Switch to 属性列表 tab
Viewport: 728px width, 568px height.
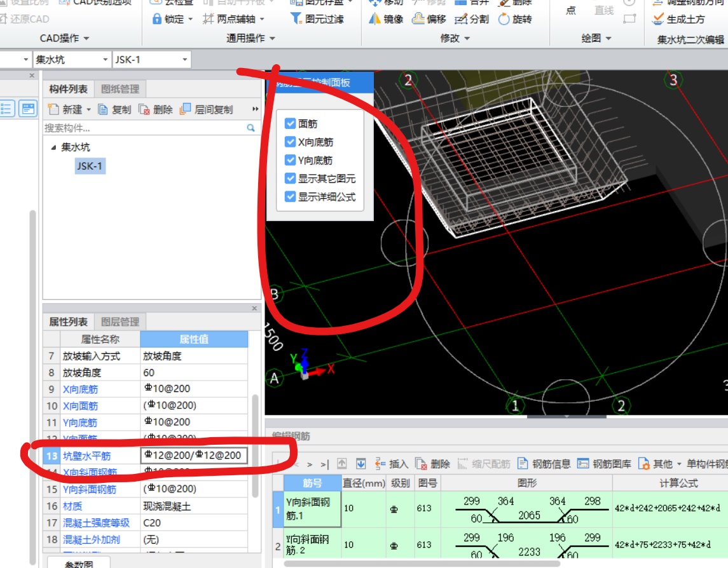68,321
